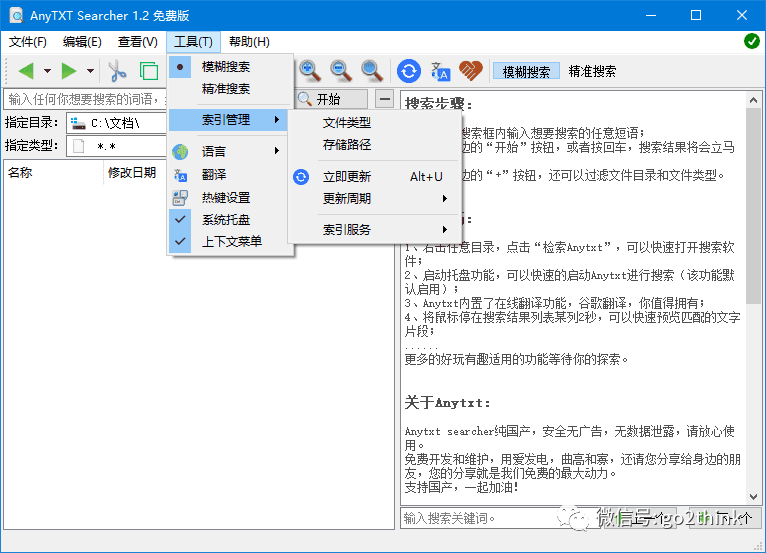Open the forward arrow history dropdown
Viewport: 766px width, 553px height.
pos(90,71)
